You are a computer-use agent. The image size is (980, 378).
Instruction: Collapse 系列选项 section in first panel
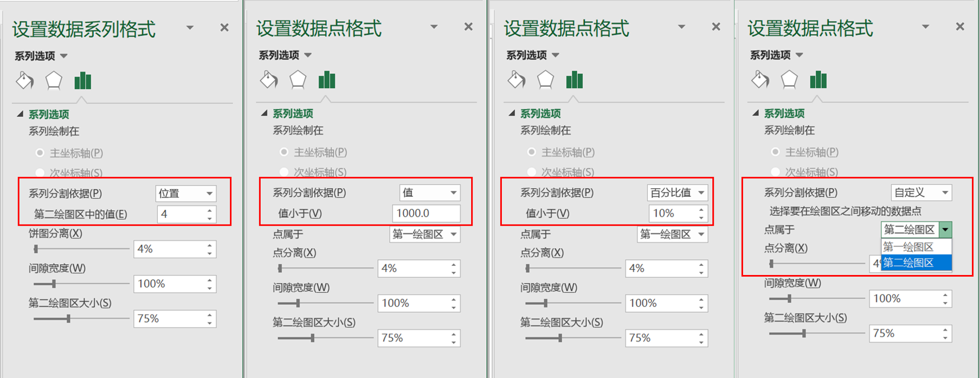point(20,114)
